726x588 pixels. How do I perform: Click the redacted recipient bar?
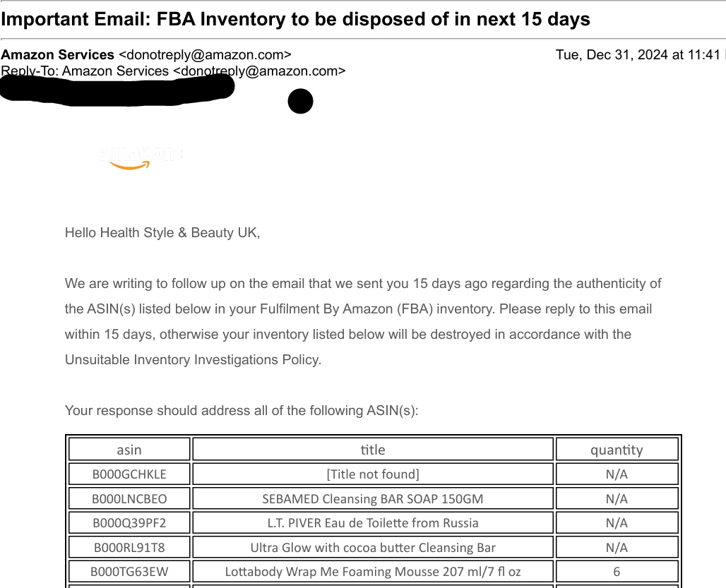[117, 89]
